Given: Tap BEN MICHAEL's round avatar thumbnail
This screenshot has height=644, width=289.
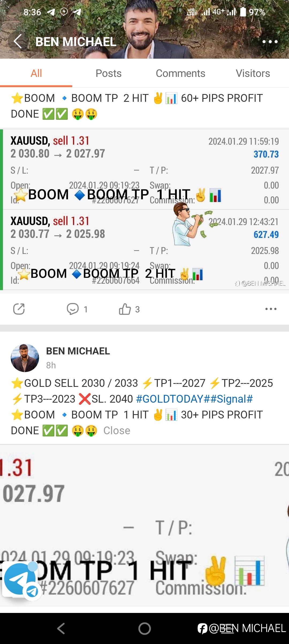Looking at the screenshot, I should 25,358.
